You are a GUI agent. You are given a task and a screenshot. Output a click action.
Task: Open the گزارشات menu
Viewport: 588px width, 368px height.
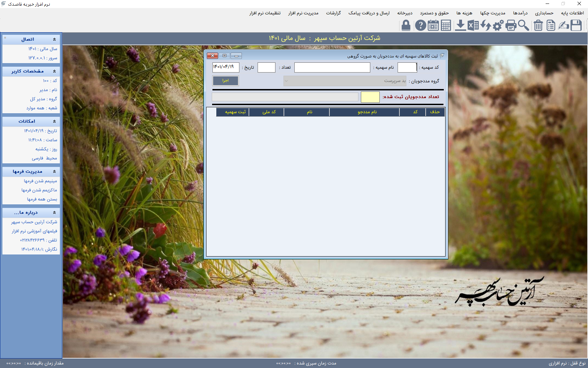click(333, 13)
